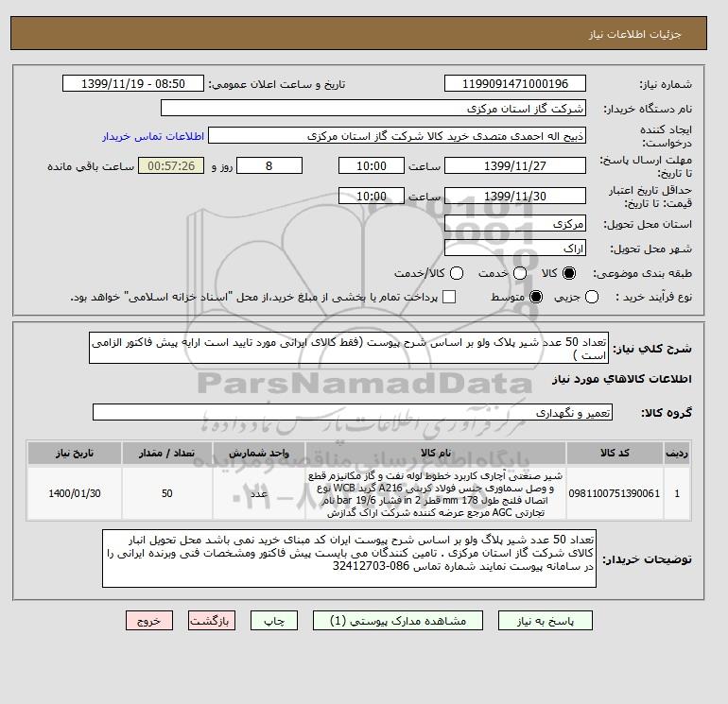Click the خروج exit button
The width and height of the screenshot is (728, 704).
pos(149,621)
